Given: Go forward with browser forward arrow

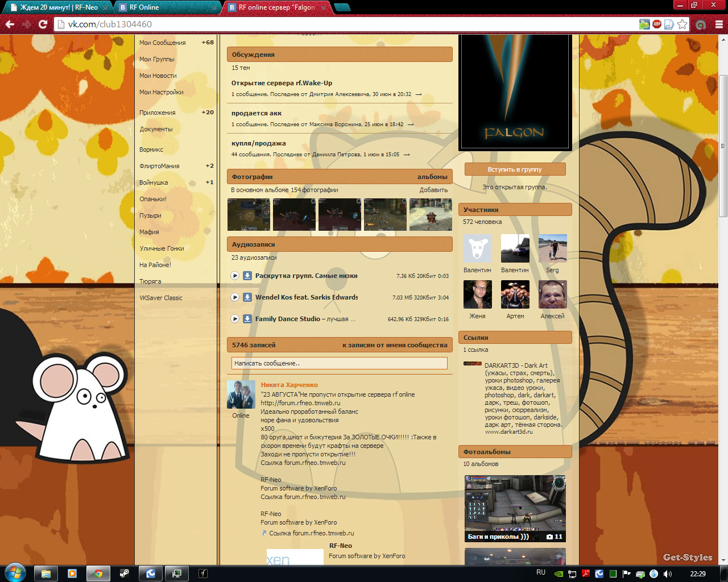Looking at the screenshot, I should click(x=26, y=24).
